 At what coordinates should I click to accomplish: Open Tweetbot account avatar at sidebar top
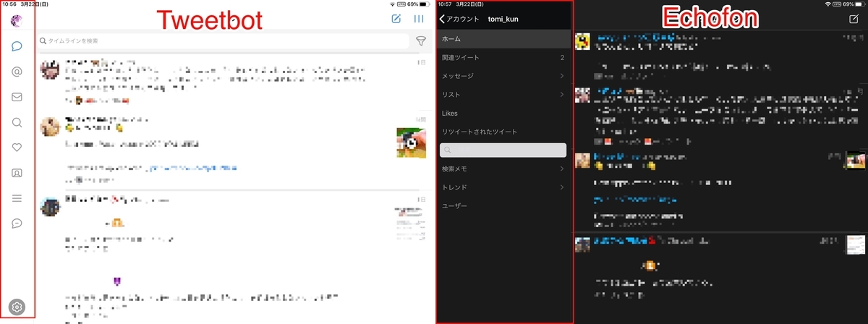pyautogui.click(x=17, y=20)
